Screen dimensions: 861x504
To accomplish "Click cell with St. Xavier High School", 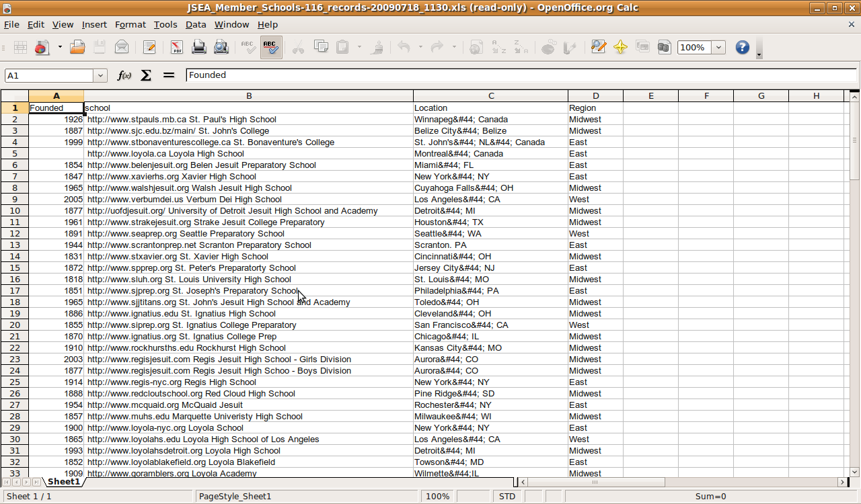I will tap(249, 257).
